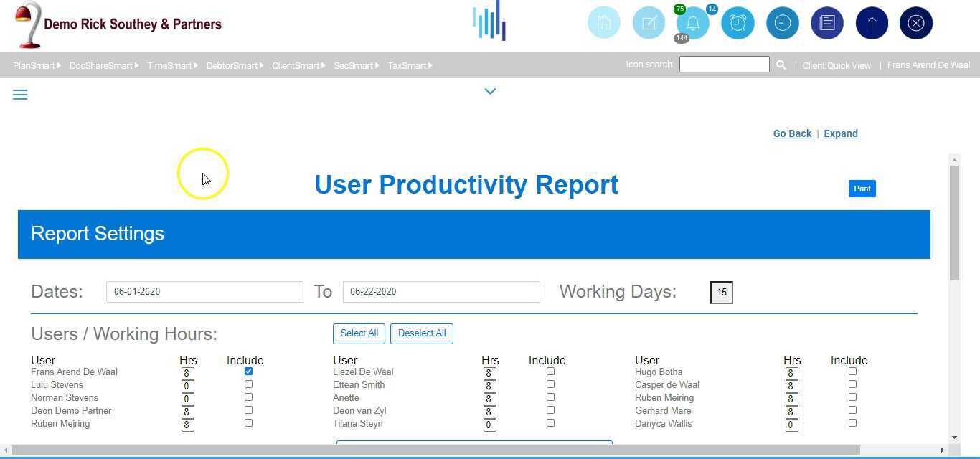Open the clock/time tracking icon

(782, 22)
